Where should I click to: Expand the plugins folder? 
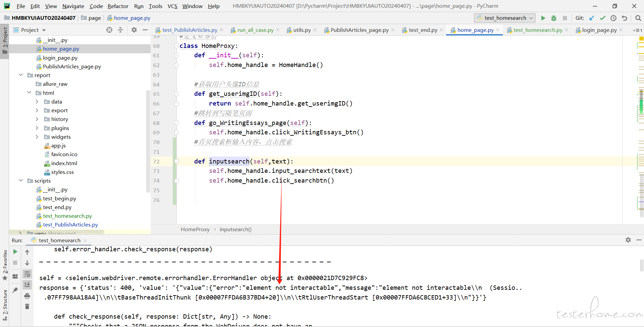coord(37,128)
